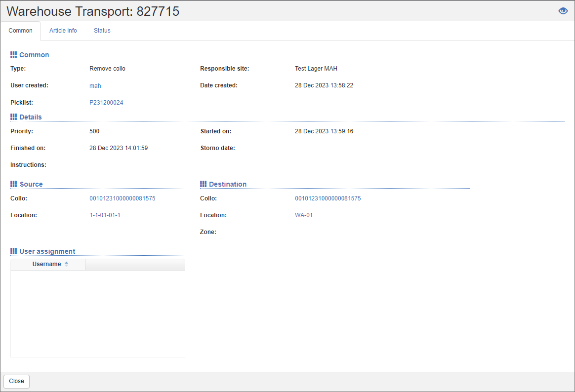The image size is (575, 392).
Task: Switch to the Article info tab
Action: point(63,30)
